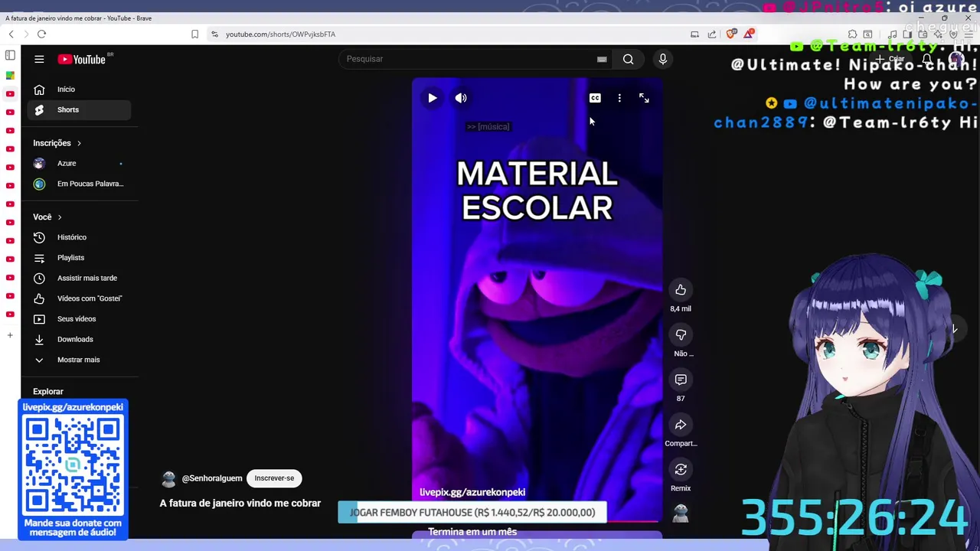This screenshot has height=551, width=980.
Task: Click the Criar create button
Action: tap(890, 59)
